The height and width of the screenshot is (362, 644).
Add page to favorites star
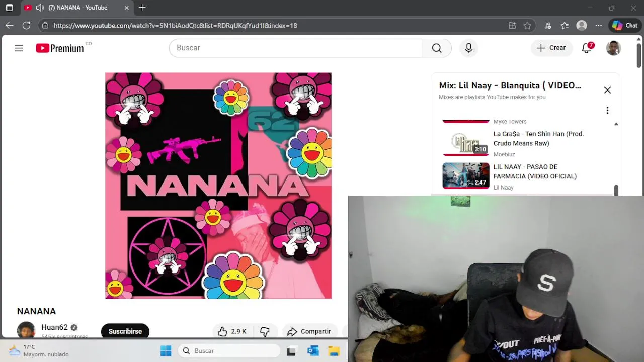(x=527, y=25)
